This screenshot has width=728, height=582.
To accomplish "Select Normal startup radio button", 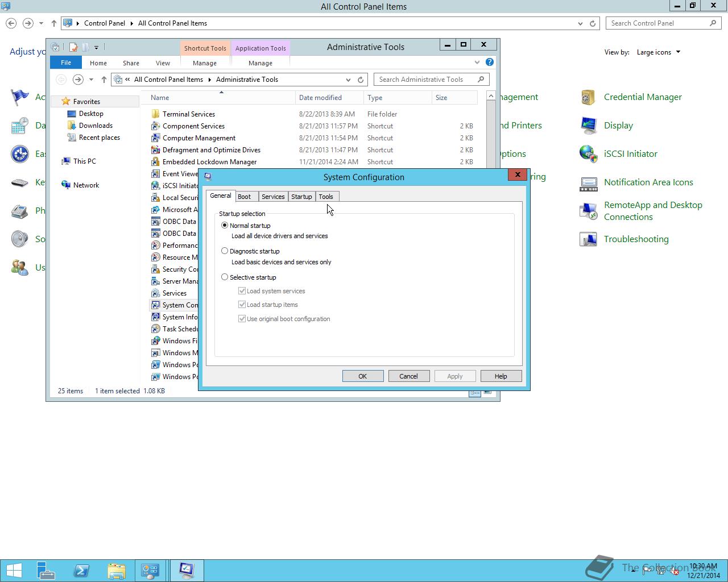I will pos(225,225).
